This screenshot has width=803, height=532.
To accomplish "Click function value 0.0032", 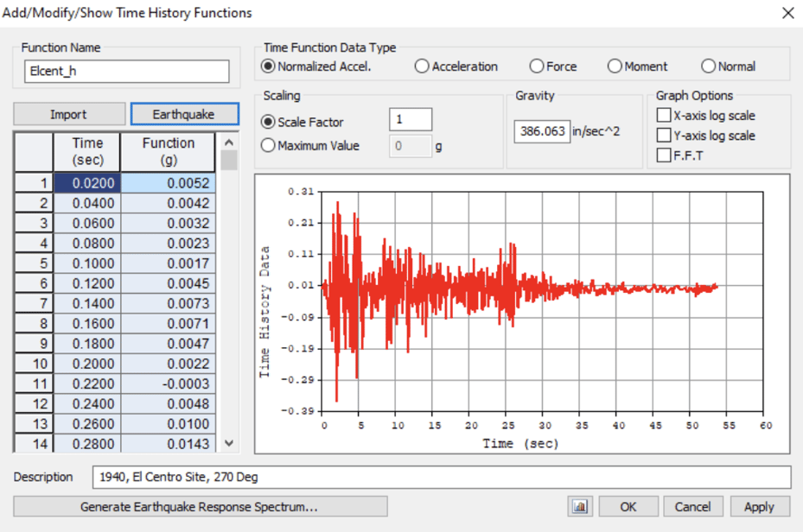I will (168, 223).
